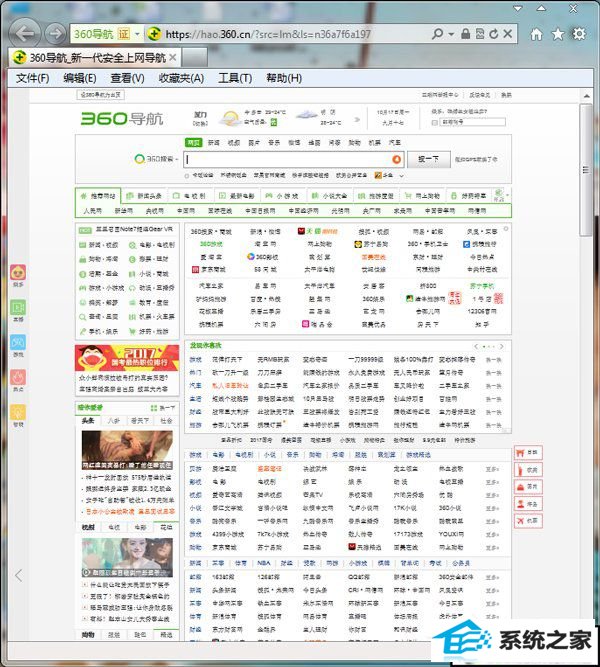The image size is (600, 667).
Task: Click the 证 certificate badge
Action: [x=124, y=34]
